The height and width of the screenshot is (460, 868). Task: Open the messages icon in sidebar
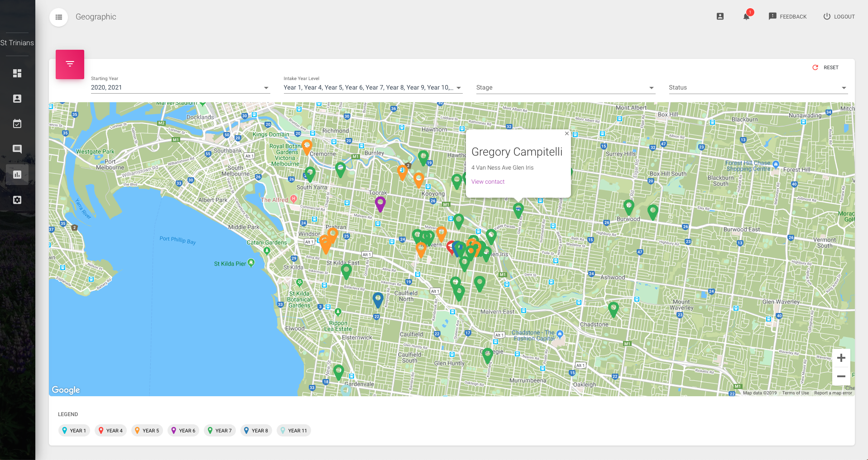17,149
